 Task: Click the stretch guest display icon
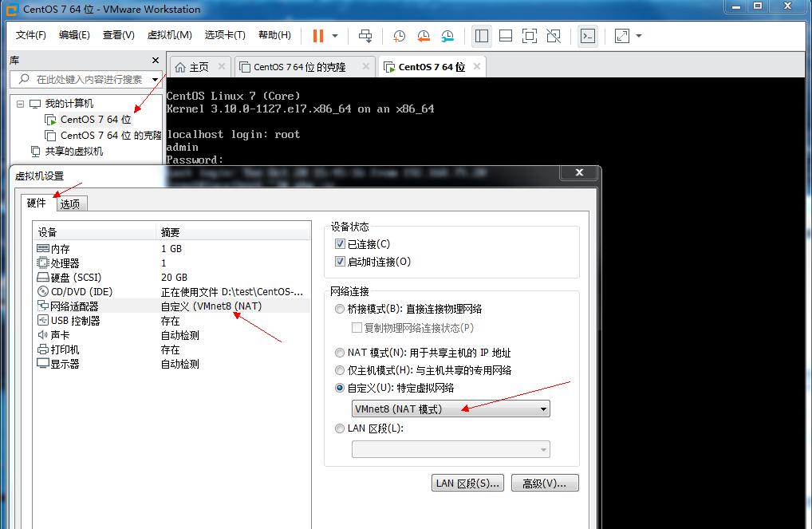click(x=622, y=36)
